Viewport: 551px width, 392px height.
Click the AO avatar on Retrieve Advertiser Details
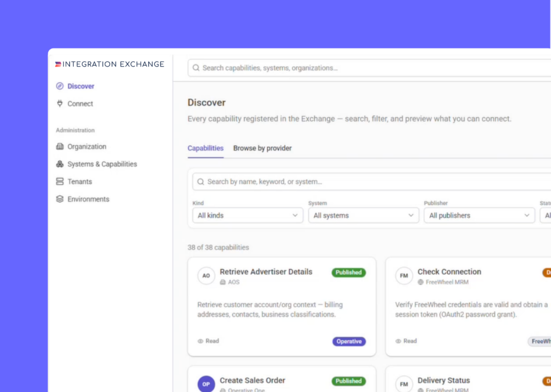pos(206,276)
